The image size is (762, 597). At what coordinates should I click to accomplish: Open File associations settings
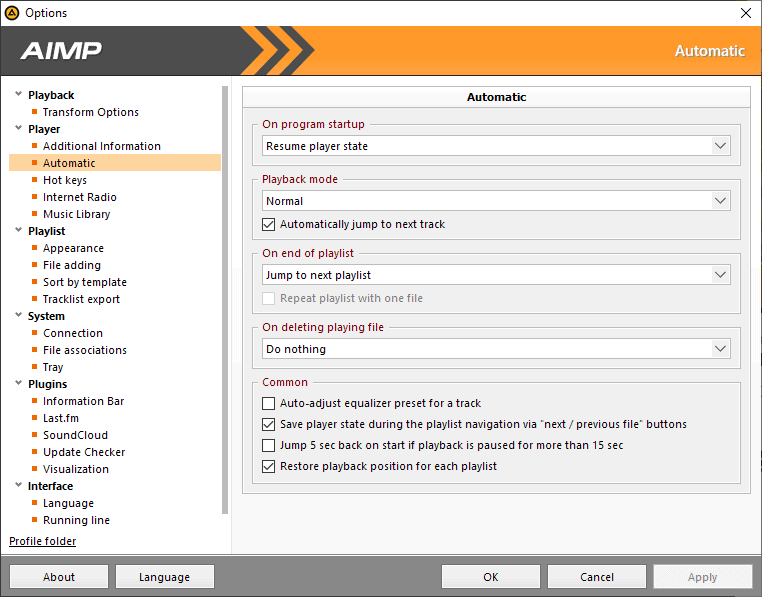[x=85, y=350]
